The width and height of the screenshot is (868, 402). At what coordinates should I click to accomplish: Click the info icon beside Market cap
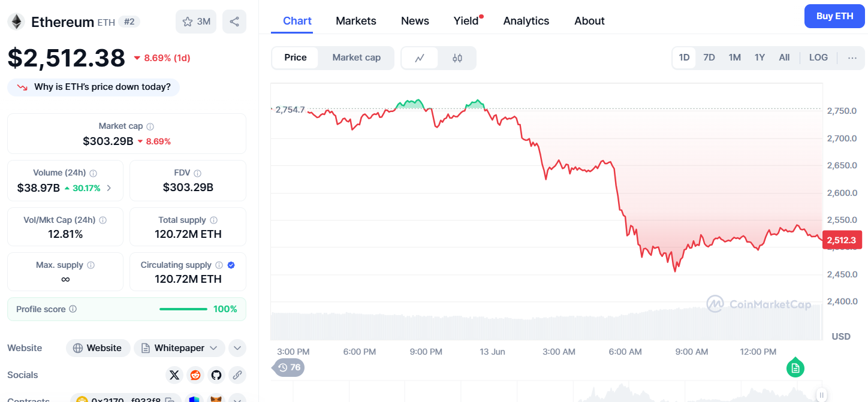coord(150,126)
